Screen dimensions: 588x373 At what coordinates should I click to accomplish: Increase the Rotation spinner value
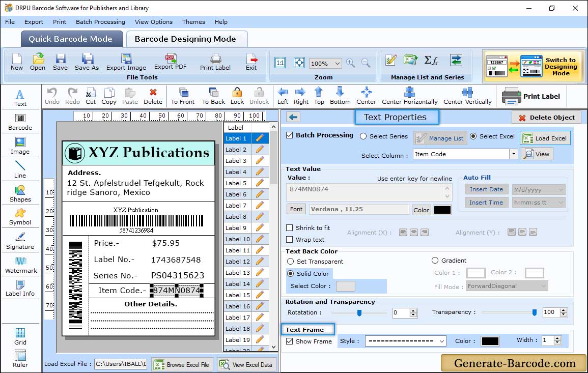click(x=413, y=310)
